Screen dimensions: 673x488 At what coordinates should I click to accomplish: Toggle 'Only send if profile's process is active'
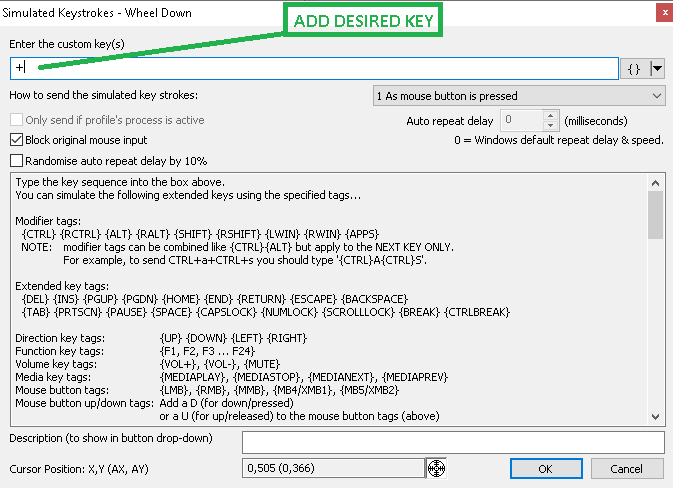107,120
